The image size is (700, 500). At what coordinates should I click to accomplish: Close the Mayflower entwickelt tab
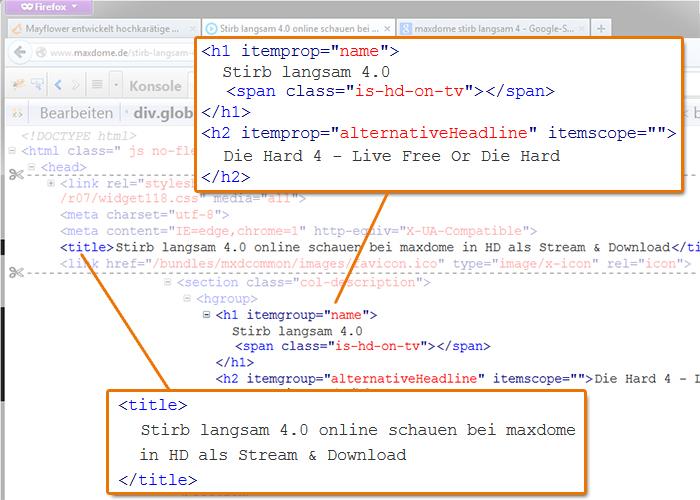tap(192, 29)
